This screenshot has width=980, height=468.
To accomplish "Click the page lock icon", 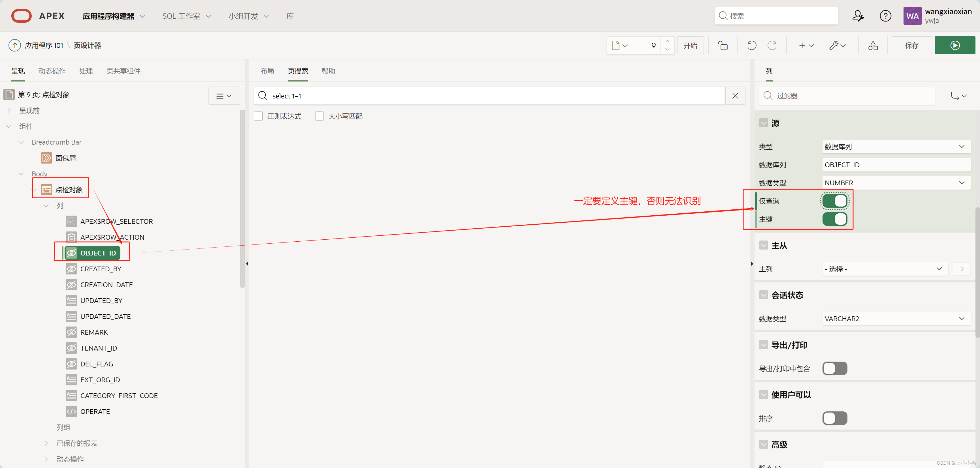I will click(x=723, y=45).
